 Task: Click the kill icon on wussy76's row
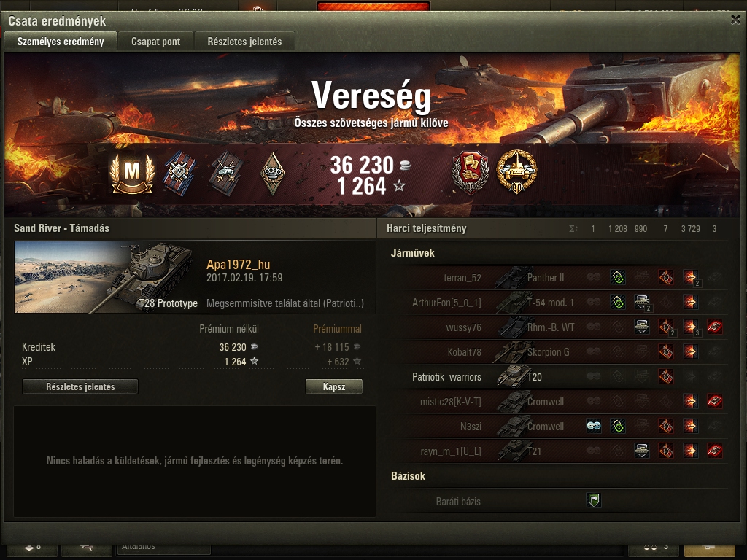(x=714, y=327)
